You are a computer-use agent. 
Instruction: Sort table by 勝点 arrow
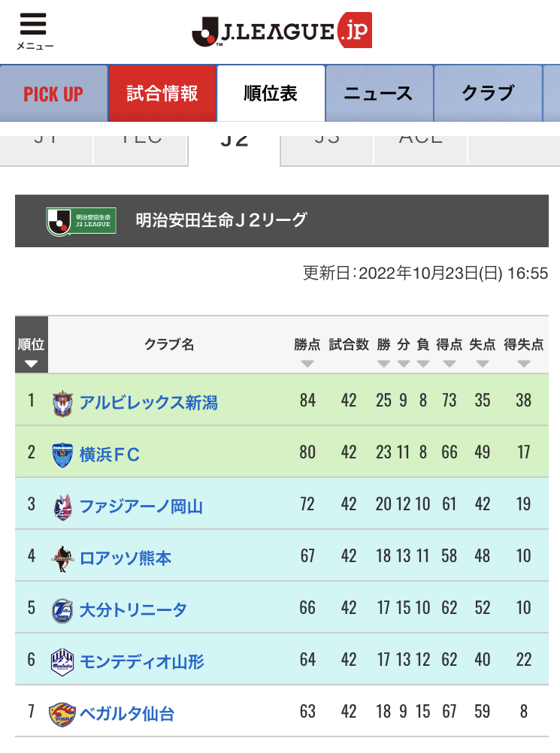307,364
